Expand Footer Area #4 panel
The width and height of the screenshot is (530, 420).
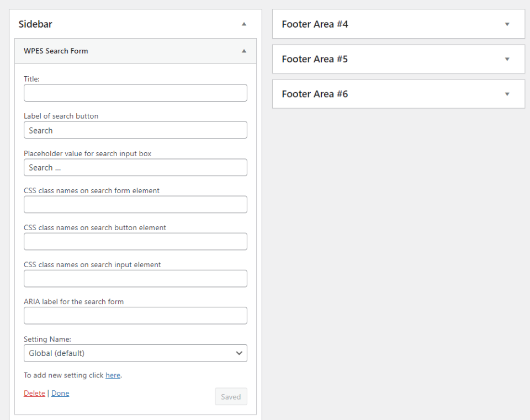click(507, 24)
